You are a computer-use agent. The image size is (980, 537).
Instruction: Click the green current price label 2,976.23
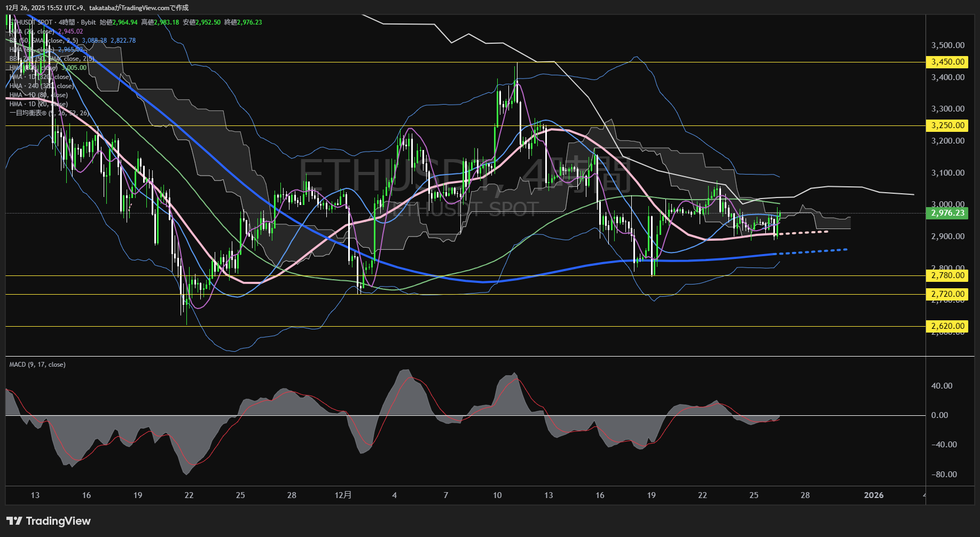pos(947,213)
